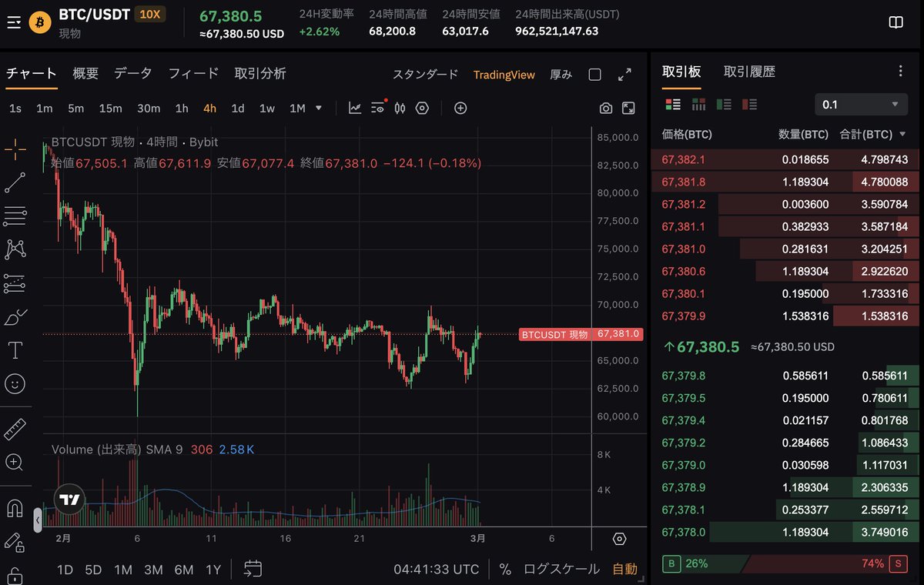Switch to the second order book layout icon

tap(698, 104)
